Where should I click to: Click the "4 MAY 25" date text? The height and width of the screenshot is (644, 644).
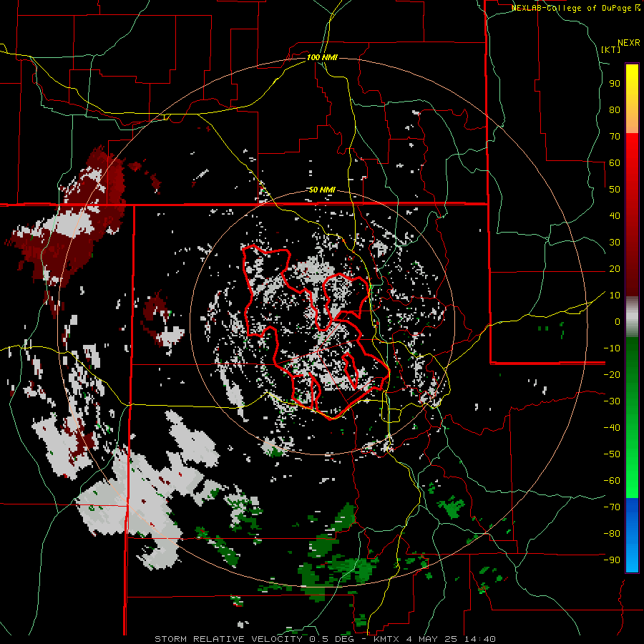[431, 639]
